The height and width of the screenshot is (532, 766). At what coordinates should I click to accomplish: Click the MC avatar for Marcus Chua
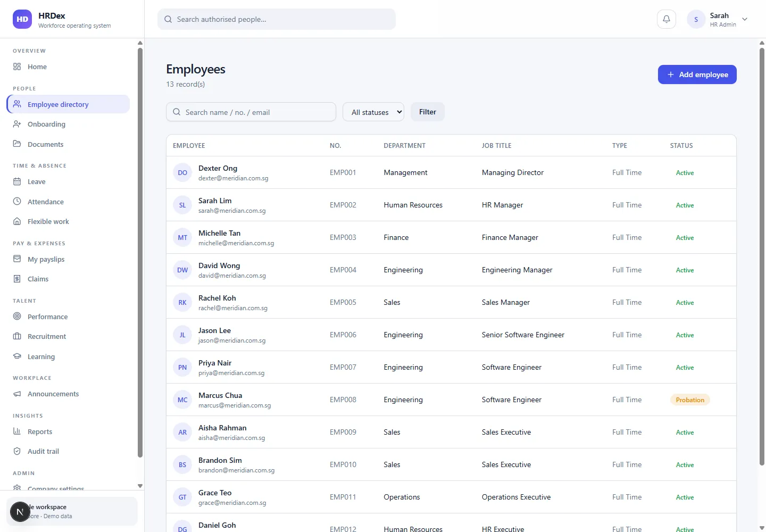click(182, 400)
